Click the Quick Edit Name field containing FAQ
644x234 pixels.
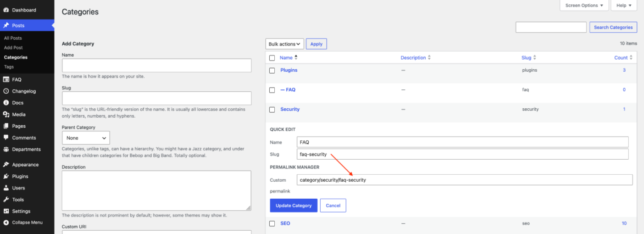click(462, 142)
